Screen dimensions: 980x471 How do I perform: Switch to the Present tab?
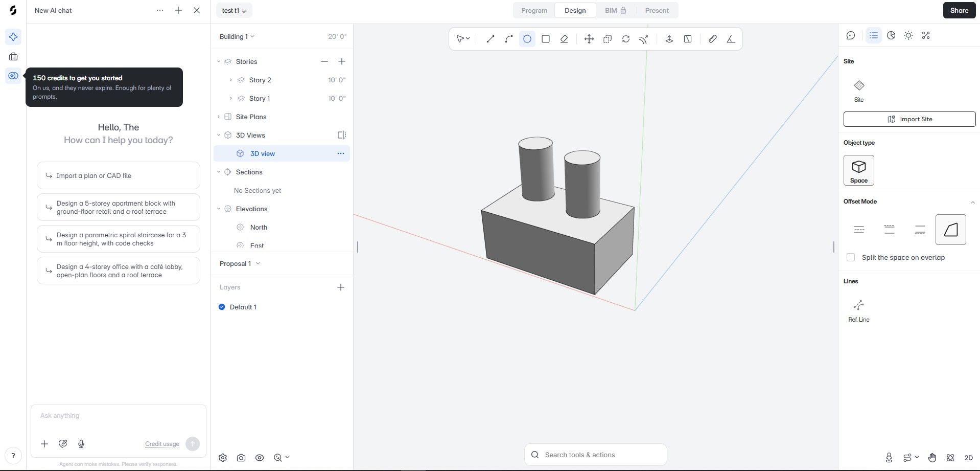pos(657,10)
